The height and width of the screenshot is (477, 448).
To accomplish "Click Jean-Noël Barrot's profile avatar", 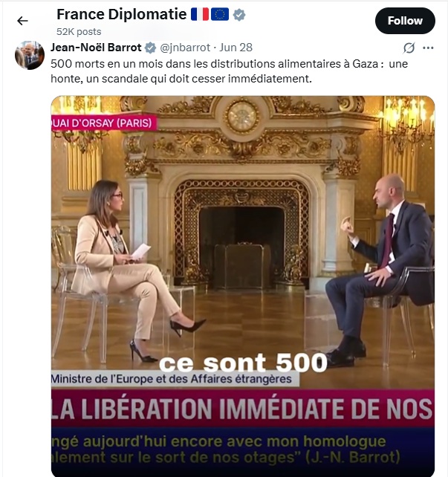I will (30, 55).
